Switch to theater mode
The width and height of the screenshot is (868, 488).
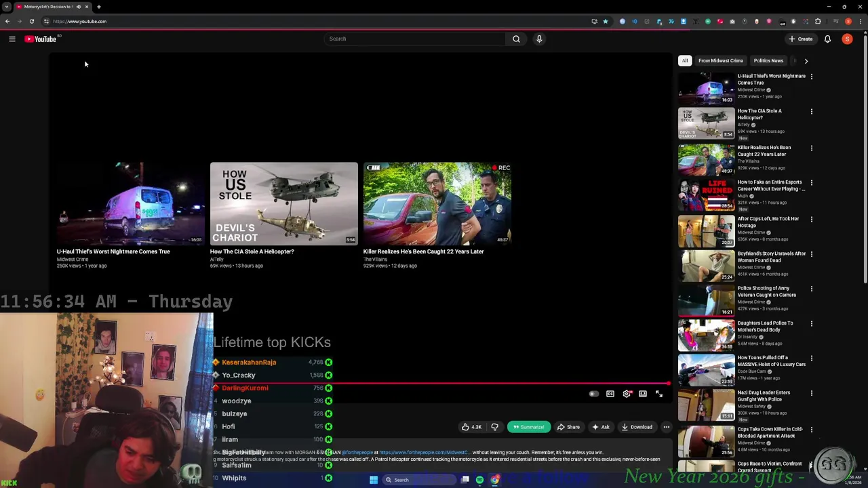tap(643, 394)
